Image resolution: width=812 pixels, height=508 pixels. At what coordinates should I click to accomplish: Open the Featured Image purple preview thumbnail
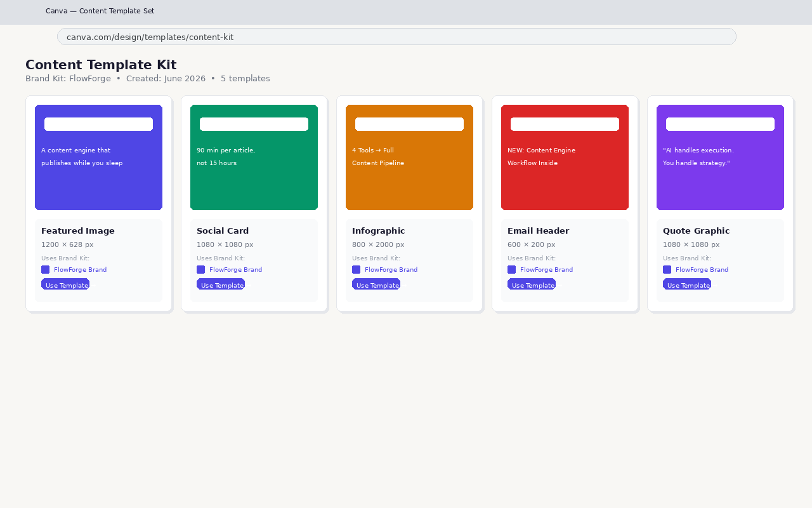pyautogui.click(x=98, y=157)
